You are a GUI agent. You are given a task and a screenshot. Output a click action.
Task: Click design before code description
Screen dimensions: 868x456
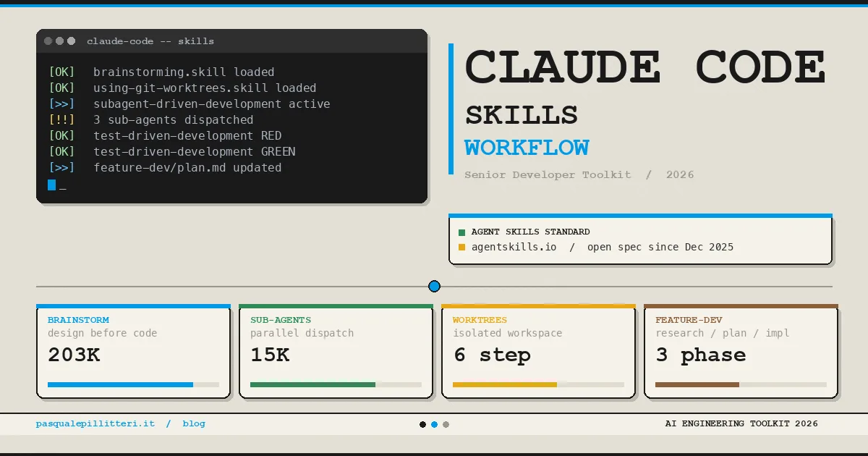coord(103,334)
